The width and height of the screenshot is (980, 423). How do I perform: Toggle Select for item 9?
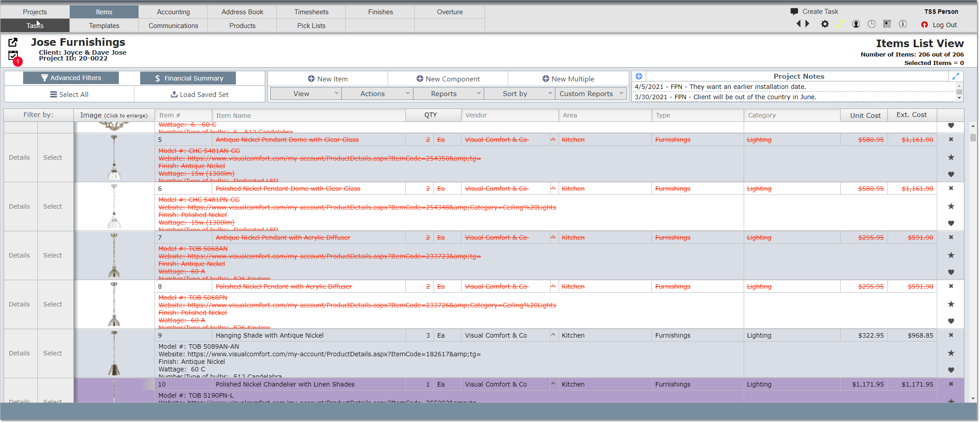pos(53,353)
